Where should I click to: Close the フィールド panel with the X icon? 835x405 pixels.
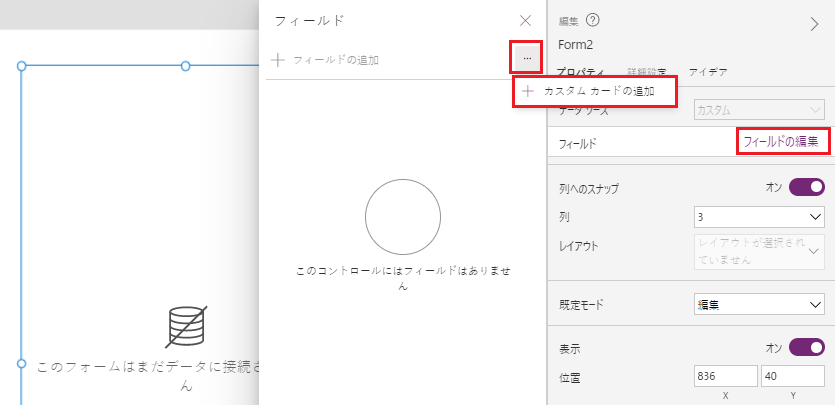(x=525, y=21)
